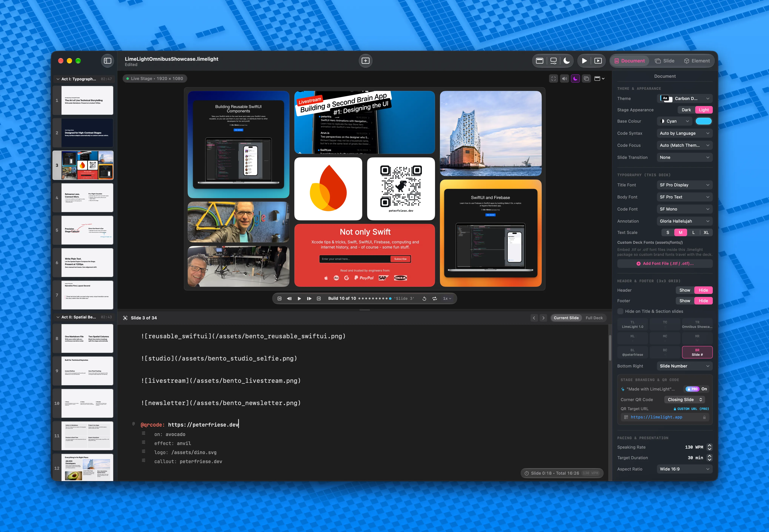Collapse the Act I section in sidebar

point(58,79)
